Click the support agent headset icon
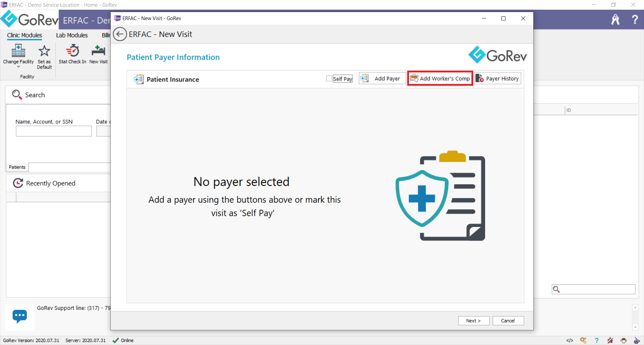This screenshot has width=644, height=345. click(x=624, y=340)
